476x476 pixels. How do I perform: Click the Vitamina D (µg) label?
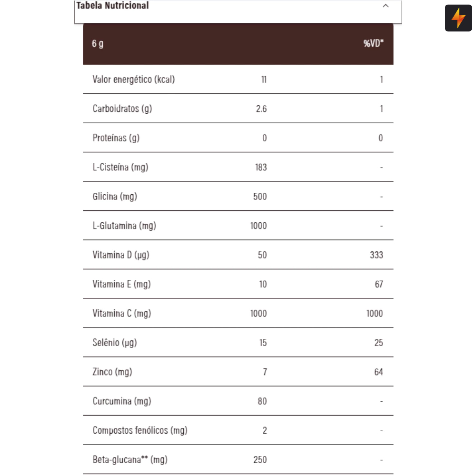[x=121, y=255]
